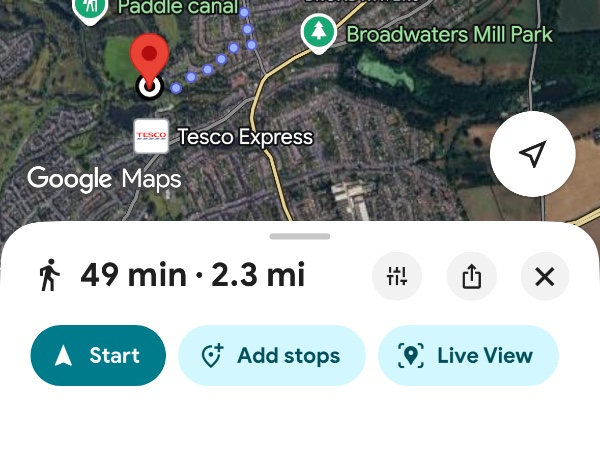Select the Paddle canal text label
This screenshot has height=450, width=600.
[x=178, y=8]
